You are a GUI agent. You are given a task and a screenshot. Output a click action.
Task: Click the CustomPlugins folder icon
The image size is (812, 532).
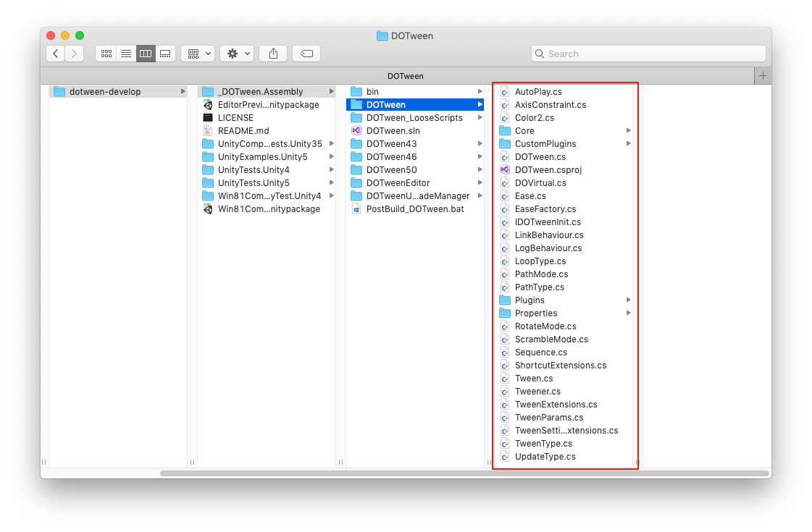coord(505,143)
